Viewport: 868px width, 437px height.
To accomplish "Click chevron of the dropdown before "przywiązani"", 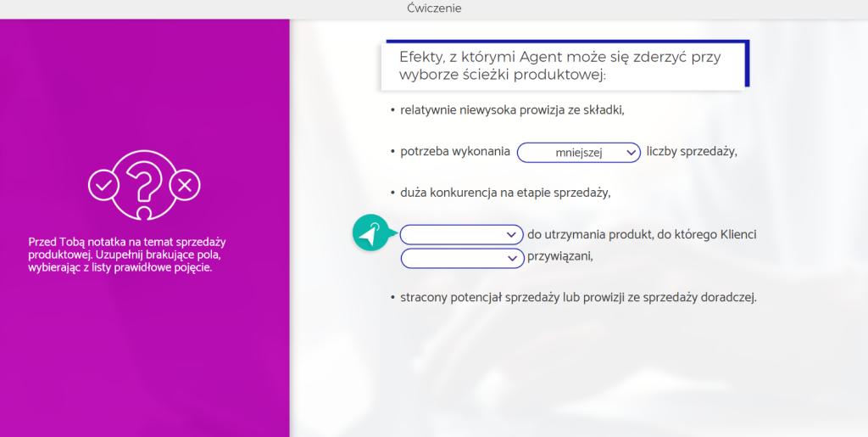I will (x=511, y=258).
